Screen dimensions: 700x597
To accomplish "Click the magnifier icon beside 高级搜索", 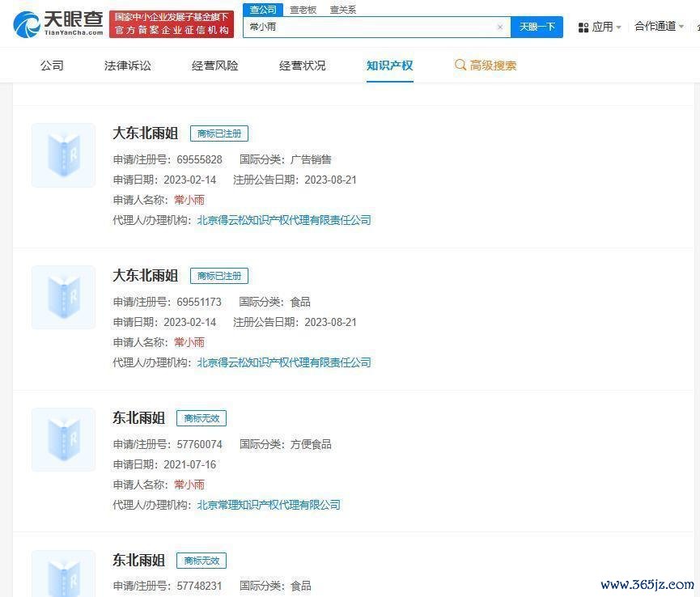I will [x=460, y=66].
